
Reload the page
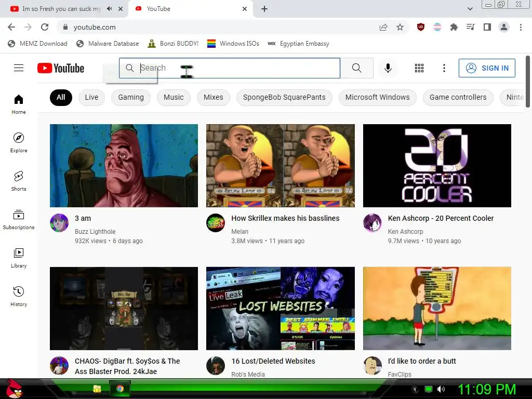click(x=45, y=27)
